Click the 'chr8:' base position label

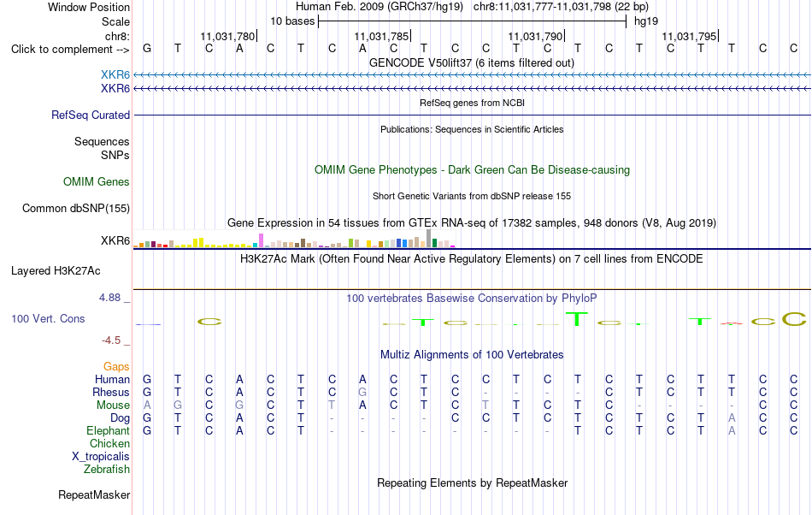[x=117, y=36]
